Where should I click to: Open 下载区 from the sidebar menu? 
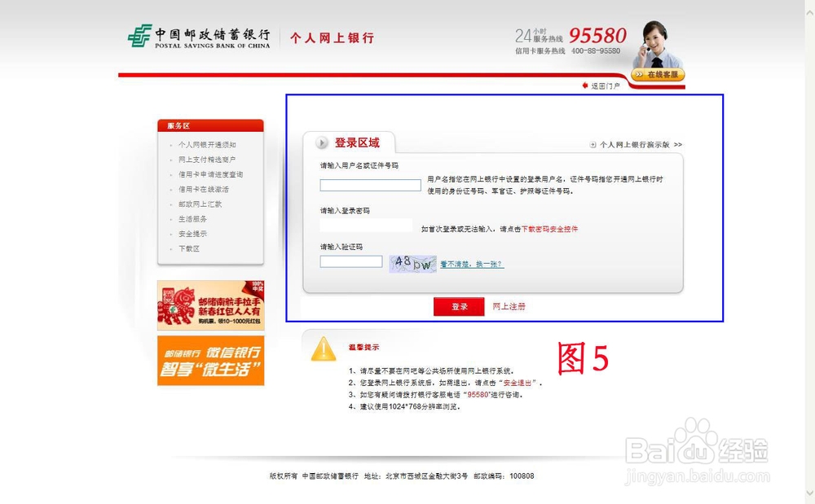(x=189, y=249)
